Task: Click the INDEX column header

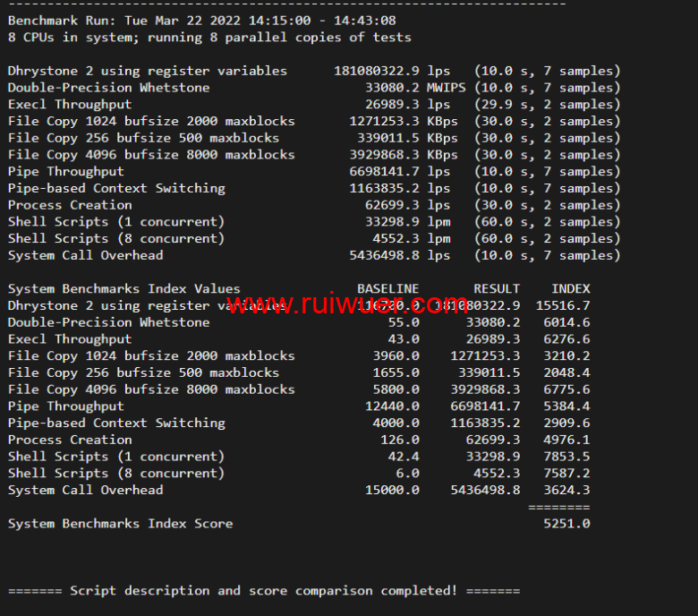Action: (x=570, y=288)
